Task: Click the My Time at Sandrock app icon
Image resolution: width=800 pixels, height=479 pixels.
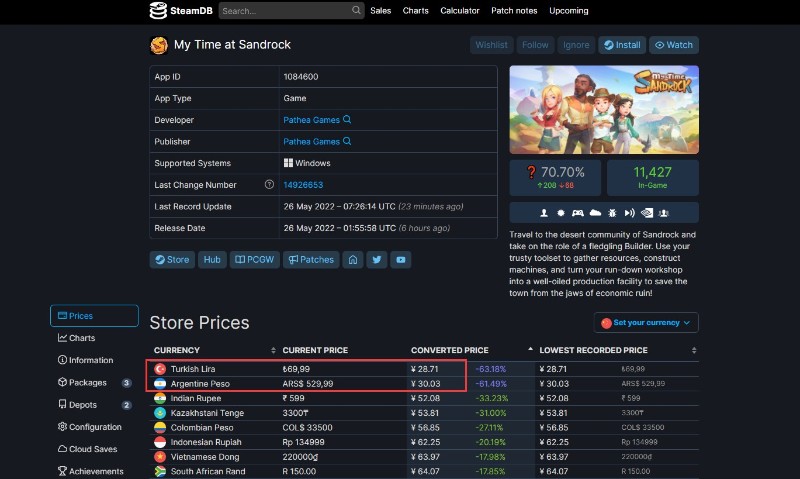Action: [x=159, y=45]
